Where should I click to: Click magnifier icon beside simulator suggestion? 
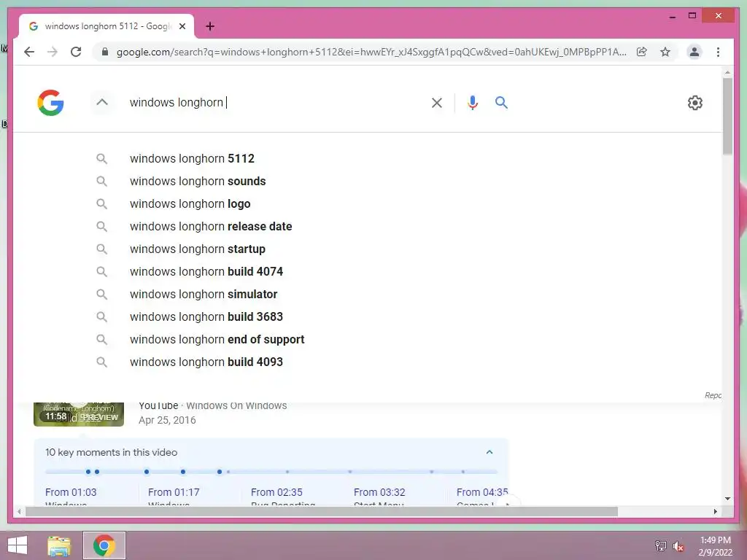pyautogui.click(x=101, y=295)
